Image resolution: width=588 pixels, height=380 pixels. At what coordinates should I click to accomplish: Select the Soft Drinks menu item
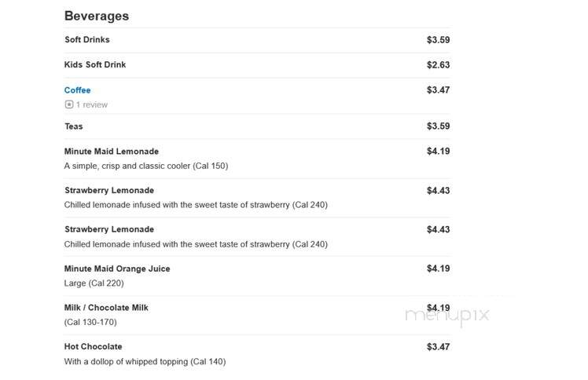(87, 40)
